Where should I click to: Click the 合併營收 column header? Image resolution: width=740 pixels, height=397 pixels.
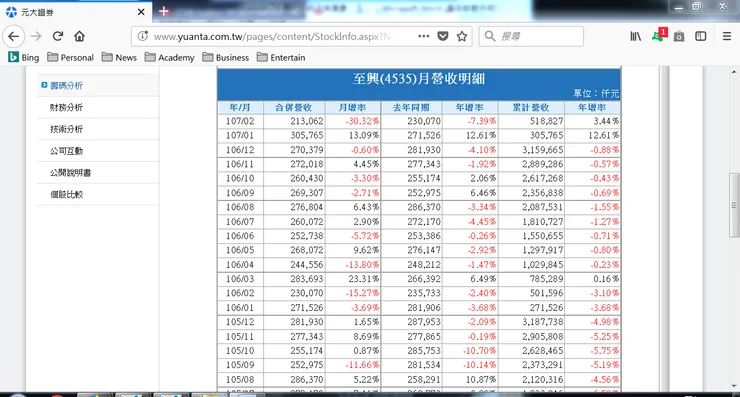coord(294,107)
